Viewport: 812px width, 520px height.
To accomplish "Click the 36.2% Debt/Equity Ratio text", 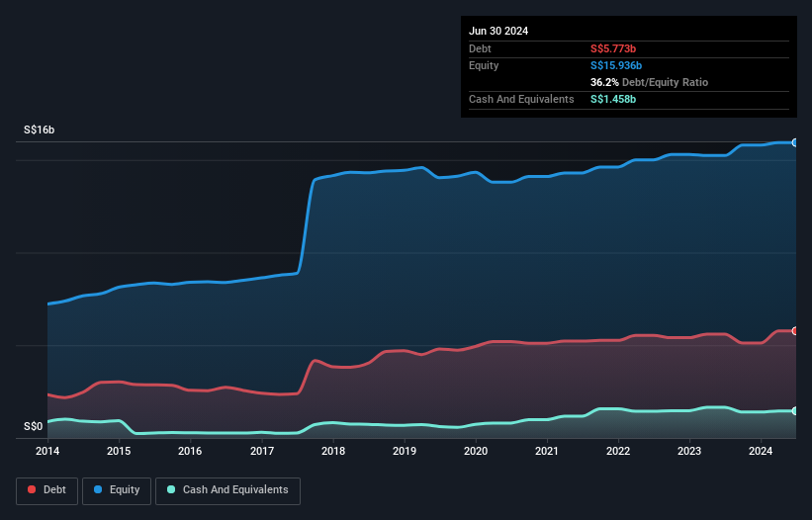I will click(x=650, y=82).
